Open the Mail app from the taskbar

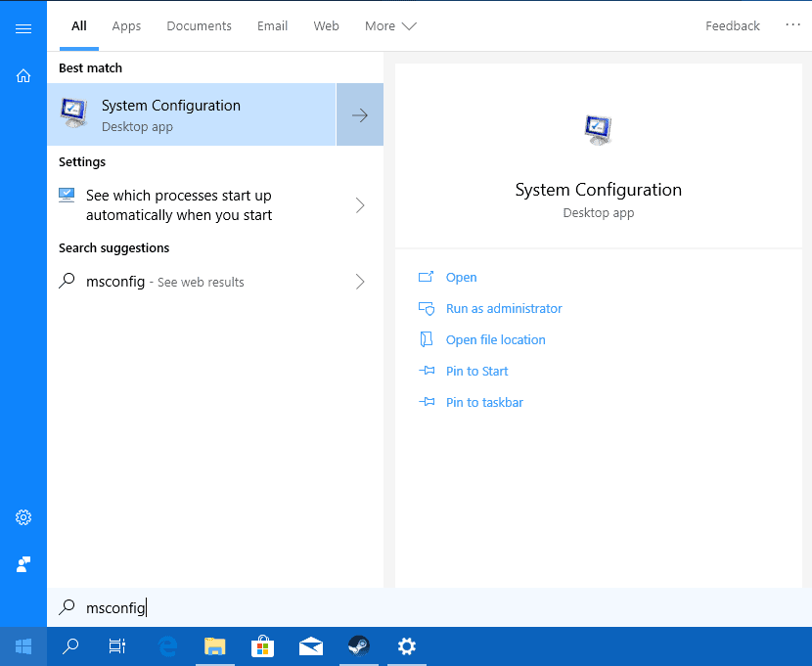pyautogui.click(x=311, y=646)
